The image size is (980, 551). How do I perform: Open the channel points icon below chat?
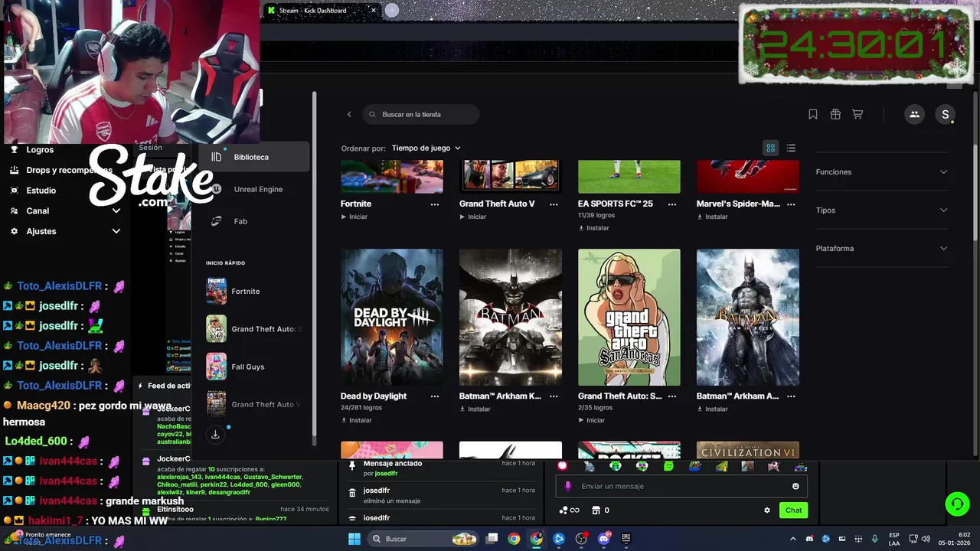pyautogui.click(x=569, y=510)
